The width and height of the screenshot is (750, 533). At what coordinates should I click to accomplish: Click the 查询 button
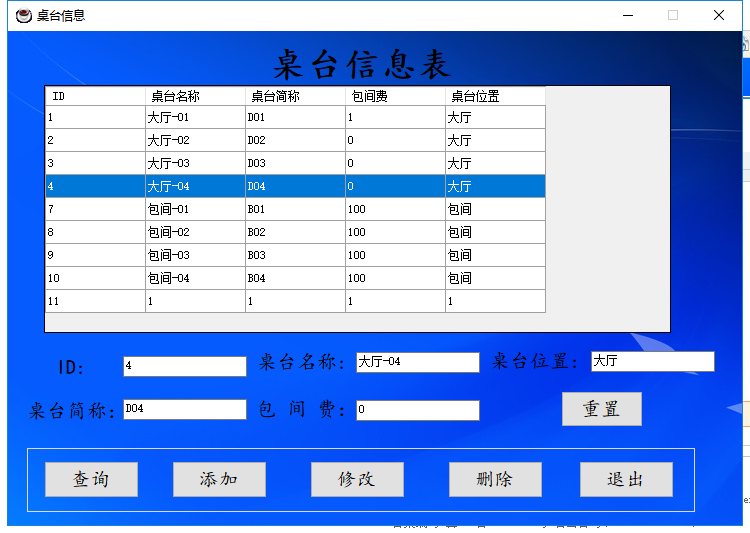[91, 479]
